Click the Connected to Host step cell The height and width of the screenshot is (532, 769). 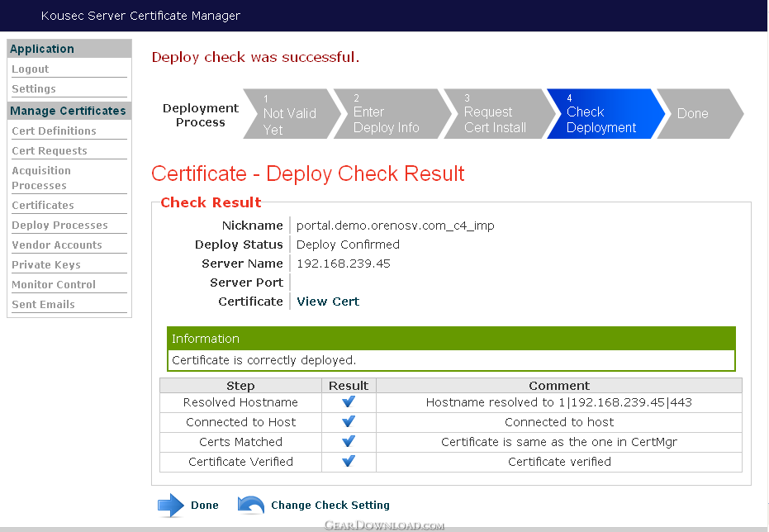[241, 421]
